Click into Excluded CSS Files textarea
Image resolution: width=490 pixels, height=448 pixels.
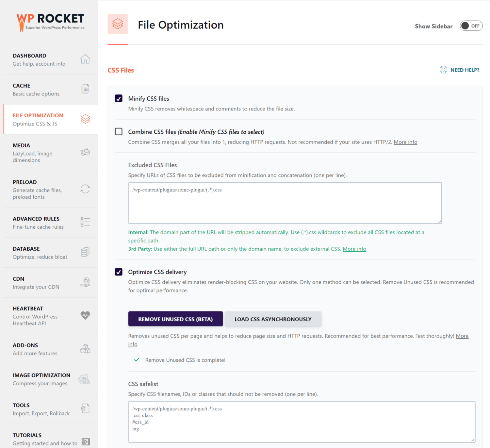point(285,203)
